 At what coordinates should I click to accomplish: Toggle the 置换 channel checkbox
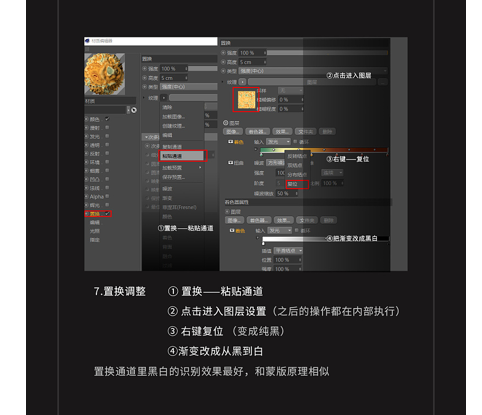[107, 214]
